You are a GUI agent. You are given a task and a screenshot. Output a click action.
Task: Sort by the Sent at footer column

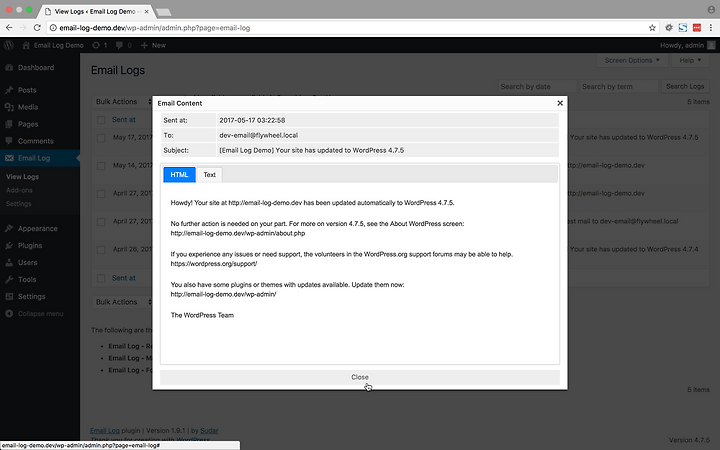pos(124,278)
